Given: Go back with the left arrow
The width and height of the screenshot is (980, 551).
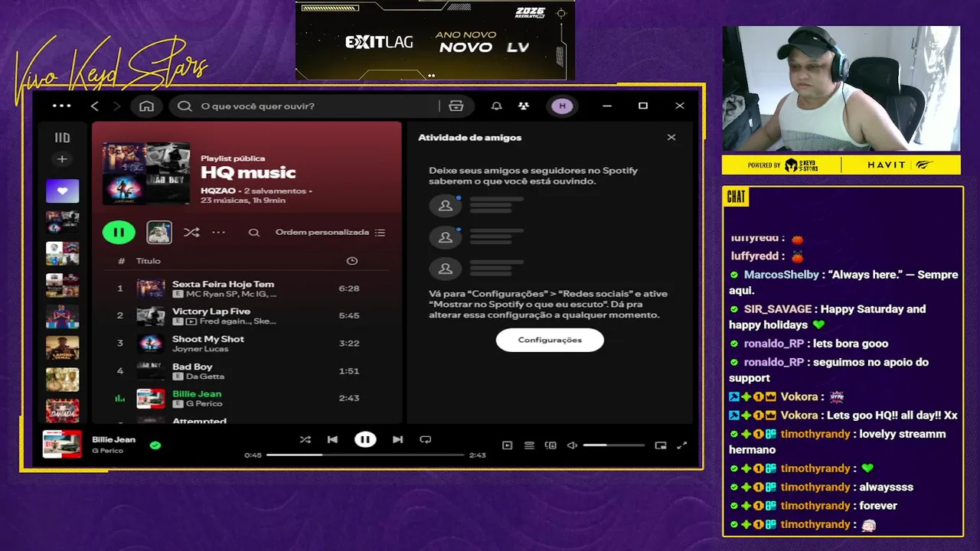Looking at the screenshot, I should pos(94,106).
